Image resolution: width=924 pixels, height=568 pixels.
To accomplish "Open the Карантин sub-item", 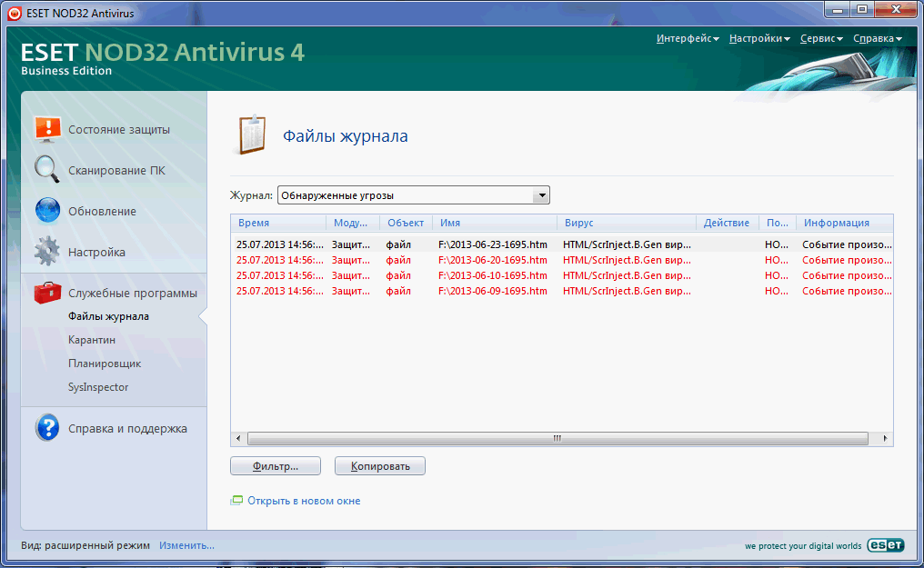I will point(91,340).
